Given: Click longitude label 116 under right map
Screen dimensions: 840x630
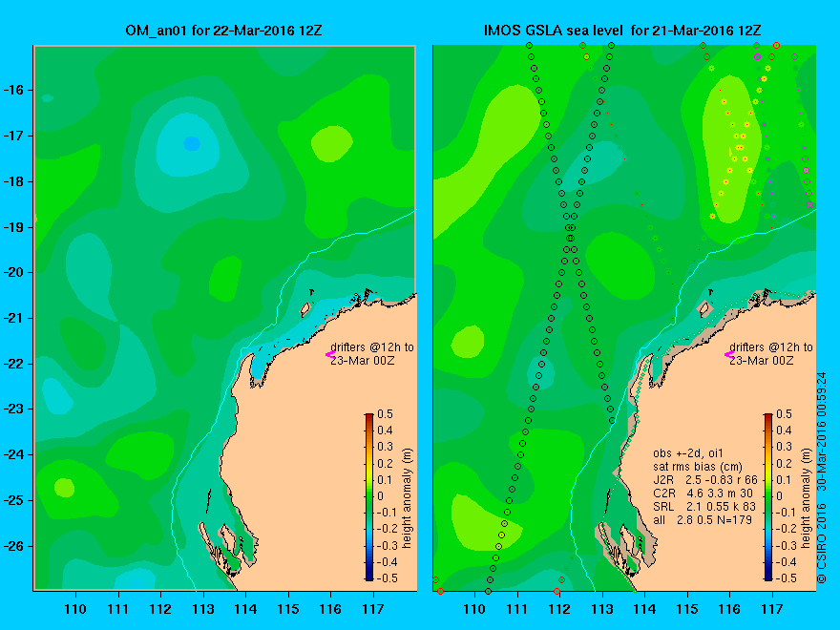Looking at the screenshot, I should point(729,609).
